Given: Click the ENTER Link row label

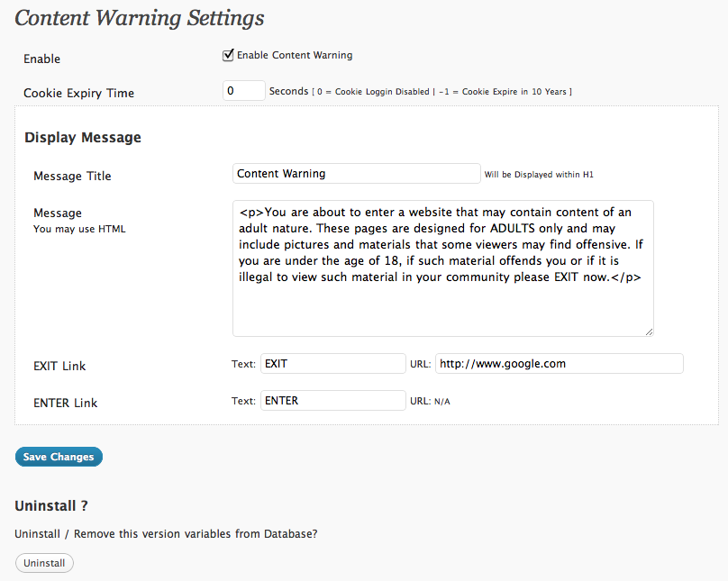Looking at the screenshot, I should point(66,403).
